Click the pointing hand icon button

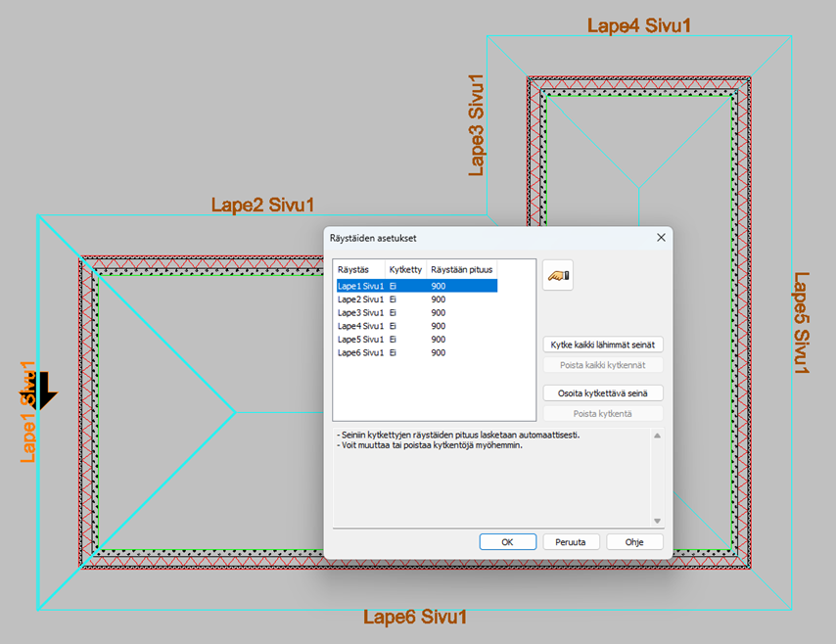click(557, 275)
